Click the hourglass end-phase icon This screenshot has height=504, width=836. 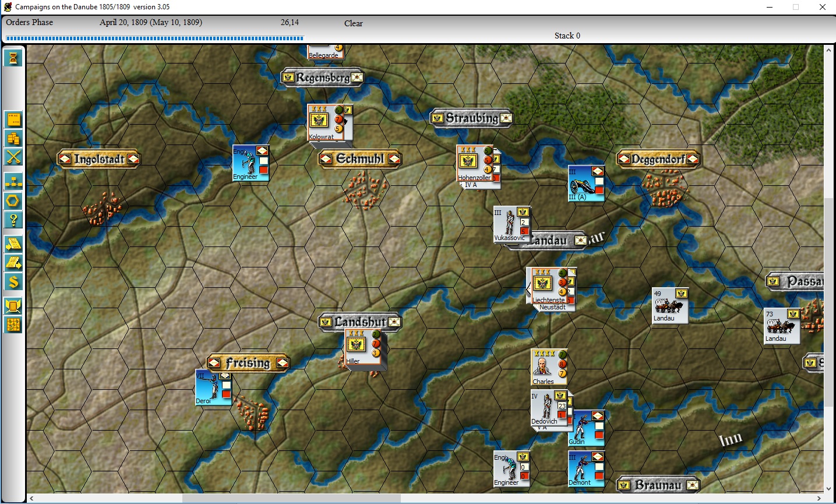pos(13,58)
